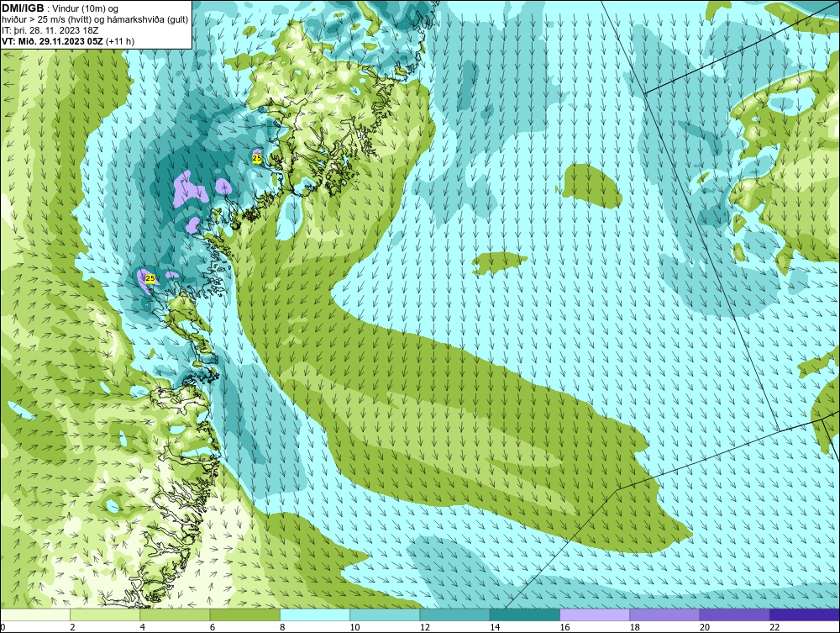This screenshot has height=633, width=840.
Task: Click the legend scale number '10'
Action: tap(354, 627)
